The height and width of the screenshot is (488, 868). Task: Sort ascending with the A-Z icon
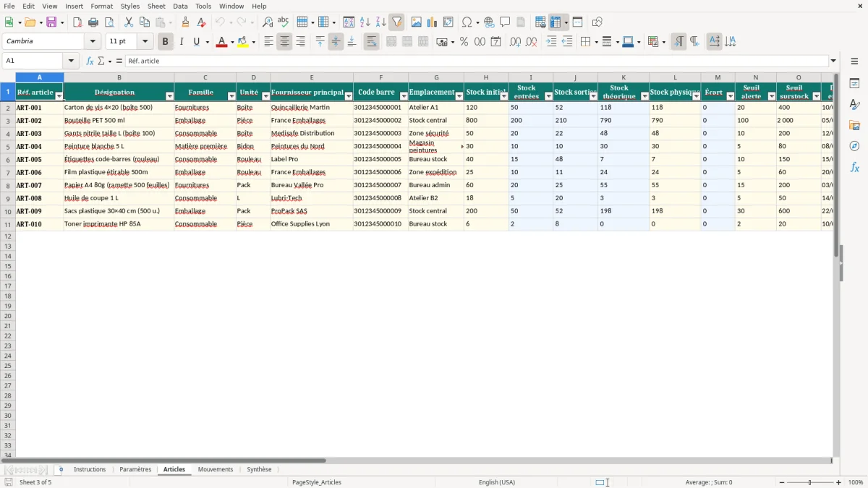365,22
